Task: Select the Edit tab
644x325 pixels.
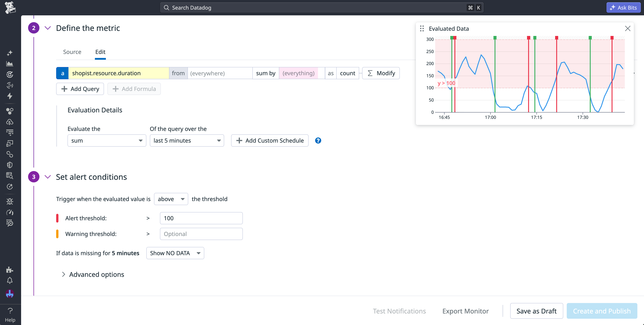Action: [x=100, y=52]
